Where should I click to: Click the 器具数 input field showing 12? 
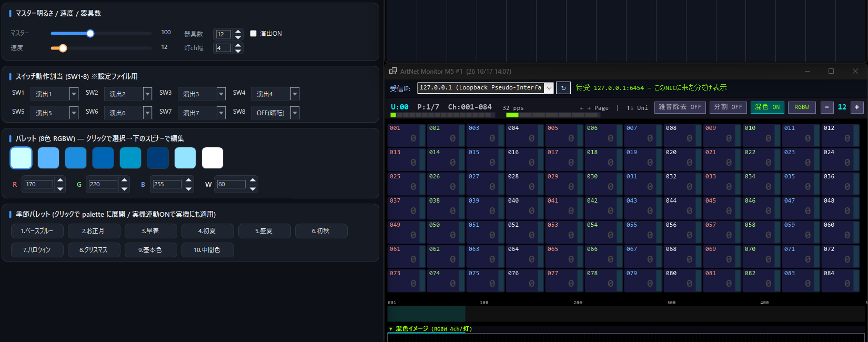pyautogui.click(x=223, y=34)
